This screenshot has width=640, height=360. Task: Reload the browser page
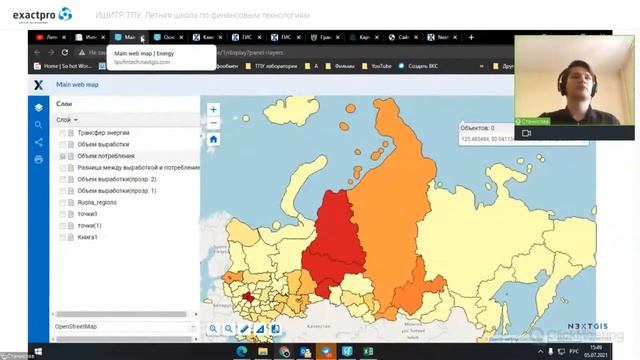[64, 52]
